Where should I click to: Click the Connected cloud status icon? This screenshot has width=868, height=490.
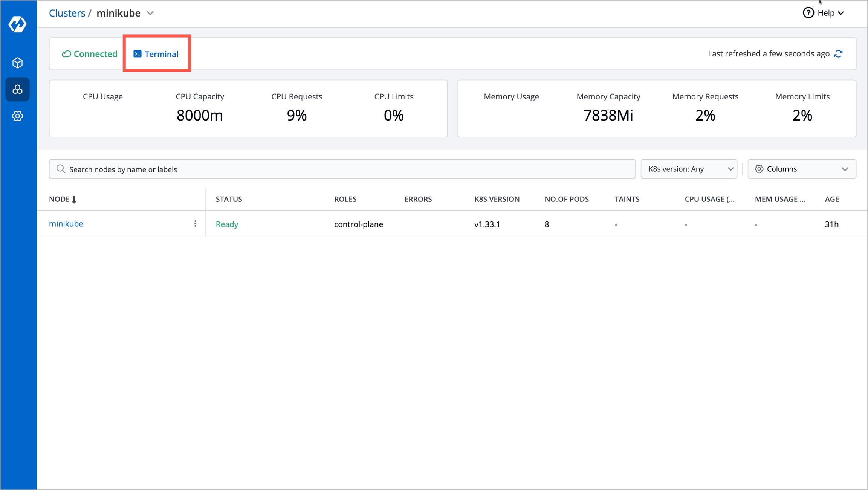[66, 54]
